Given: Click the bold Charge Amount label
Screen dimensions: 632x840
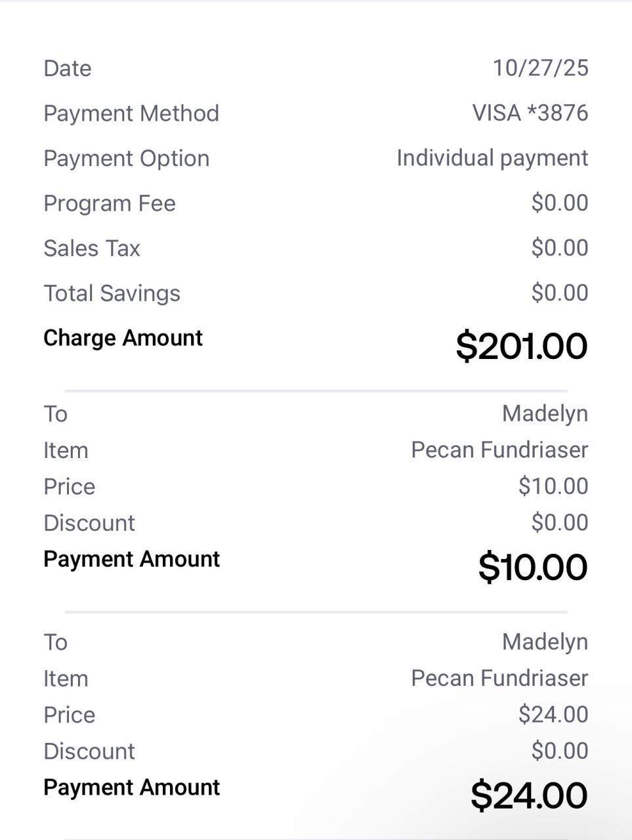Looking at the screenshot, I should coord(123,338).
